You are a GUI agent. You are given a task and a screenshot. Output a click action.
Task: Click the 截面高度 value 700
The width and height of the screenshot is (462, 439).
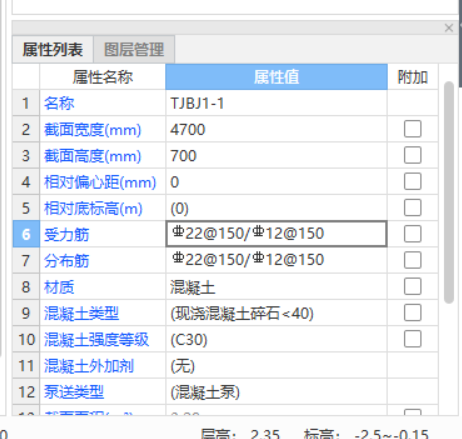(183, 156)
